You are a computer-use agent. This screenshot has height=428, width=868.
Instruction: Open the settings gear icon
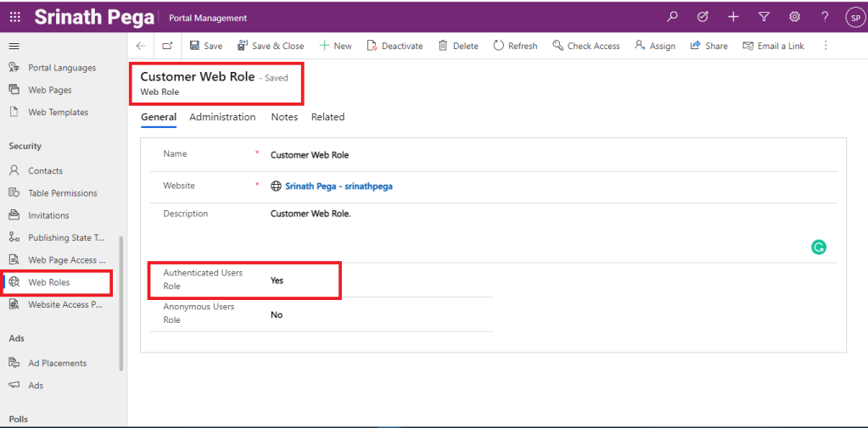coord(794,17)
